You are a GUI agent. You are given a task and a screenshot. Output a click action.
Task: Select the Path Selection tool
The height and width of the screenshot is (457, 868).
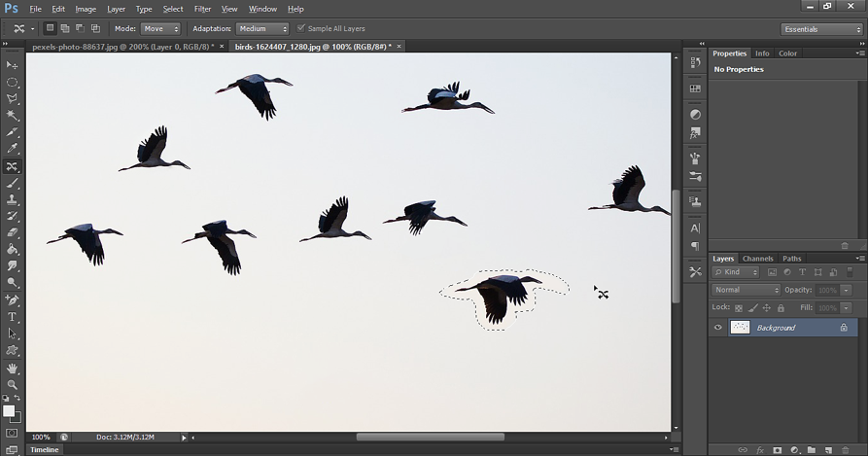click(12, 334)
